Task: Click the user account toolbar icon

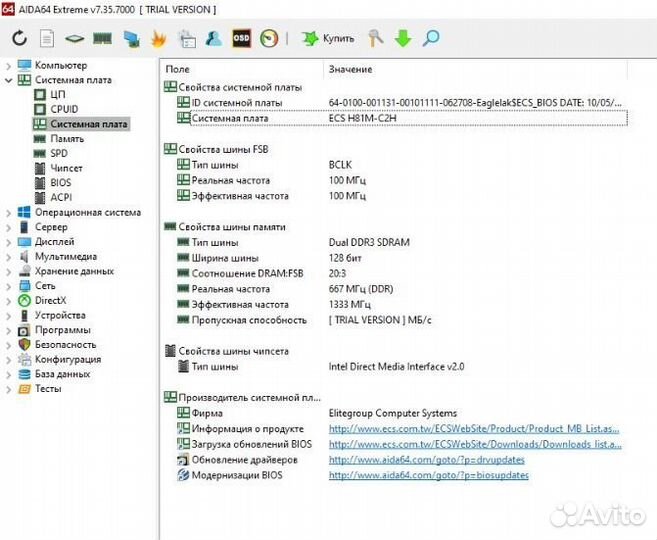Action: tap(214, 39)
